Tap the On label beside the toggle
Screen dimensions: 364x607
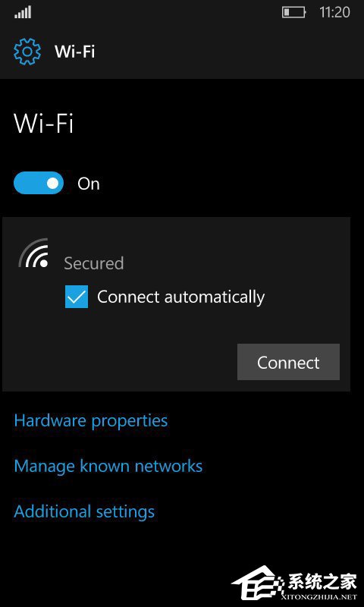pyautogui.click(x=89, y=184)
